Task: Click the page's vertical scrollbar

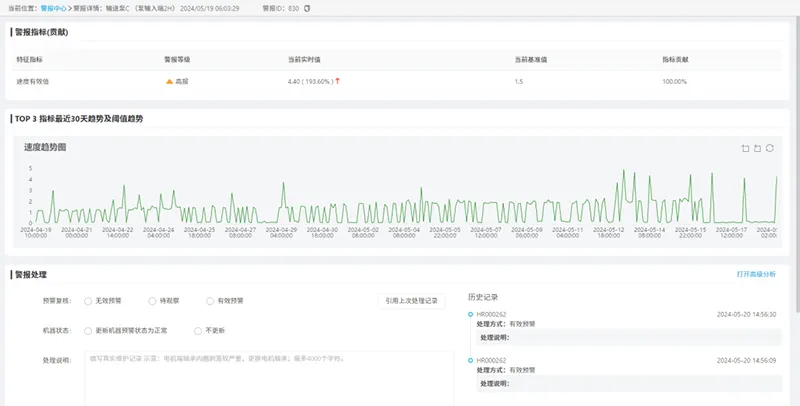Action: click(796, 200)
